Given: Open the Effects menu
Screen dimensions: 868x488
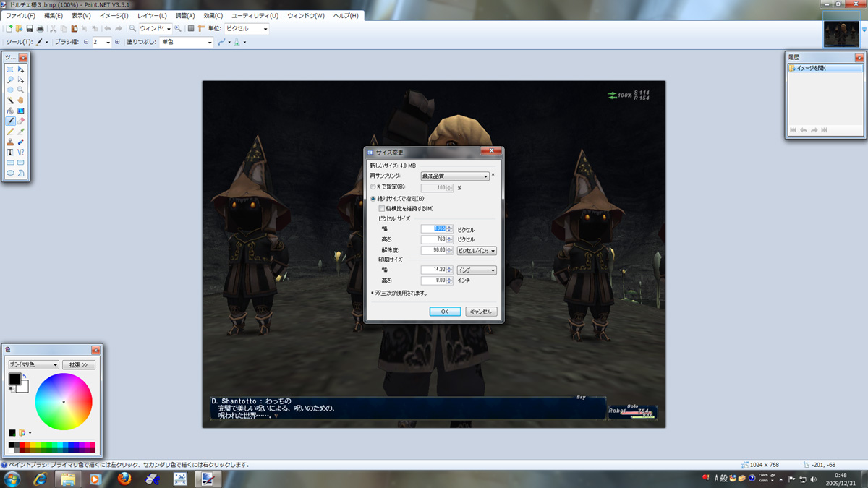Looking at the screenshot, I should [x=213, y=15].
